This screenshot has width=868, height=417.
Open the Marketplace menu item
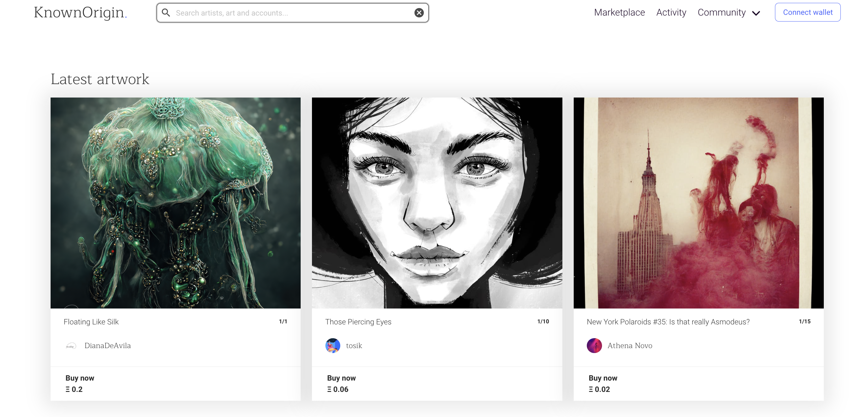click(619, 12)
